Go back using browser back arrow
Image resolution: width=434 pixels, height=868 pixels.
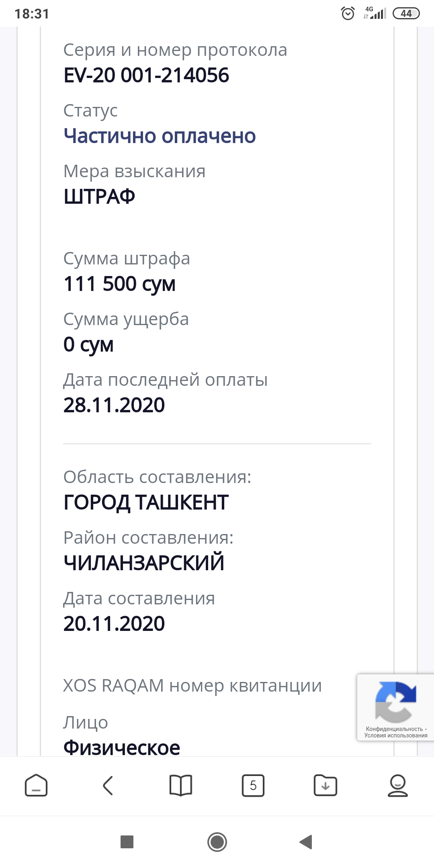click(x=108, y=785)
